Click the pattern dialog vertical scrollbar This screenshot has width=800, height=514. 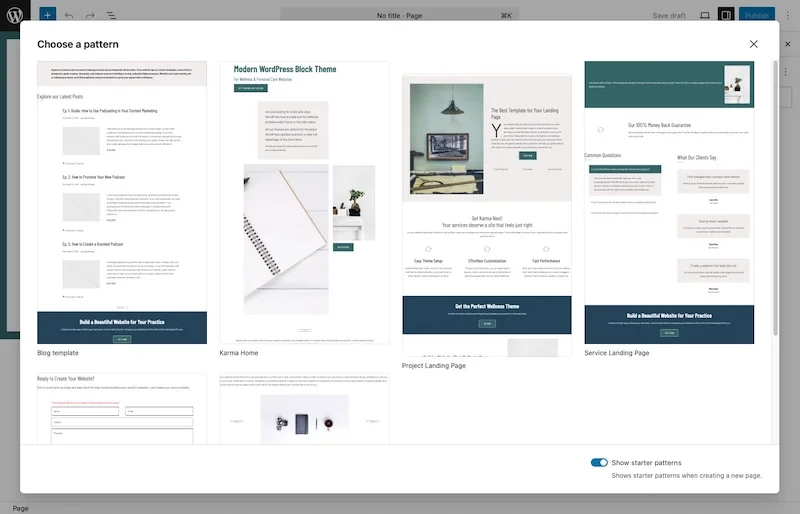pyautogui.click(x=776, y=198)
